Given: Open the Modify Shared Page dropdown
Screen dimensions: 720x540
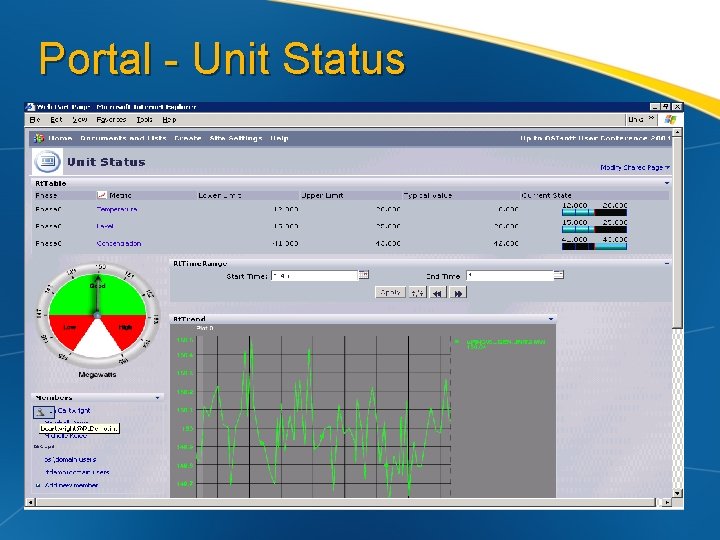Looking at the screenshot, I should (x=635, y=168).
